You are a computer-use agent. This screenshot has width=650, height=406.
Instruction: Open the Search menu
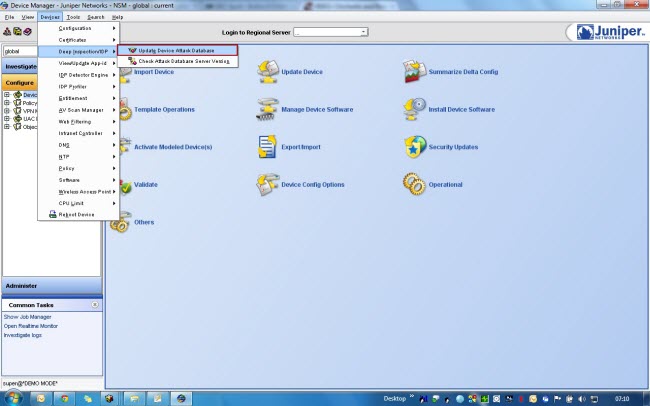[96, 17]
